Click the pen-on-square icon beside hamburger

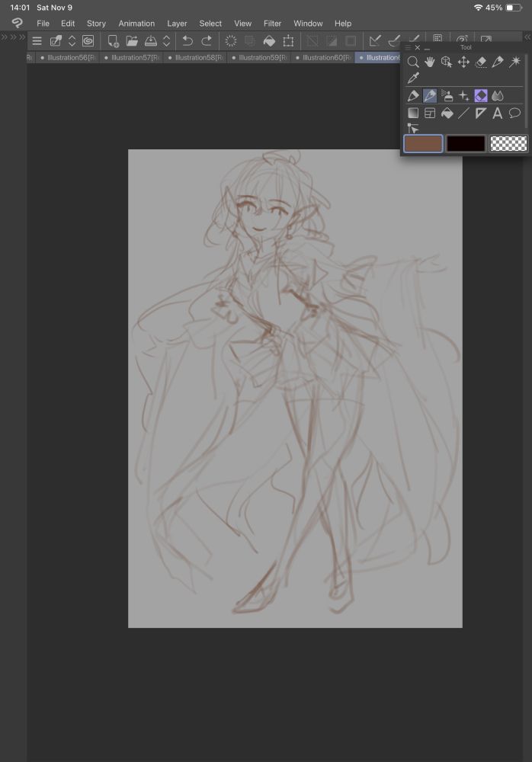[56, 41]
